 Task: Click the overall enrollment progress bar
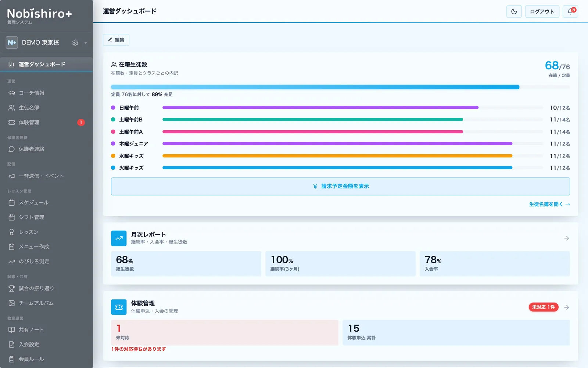pyautogui.click(x=340, y=87)
